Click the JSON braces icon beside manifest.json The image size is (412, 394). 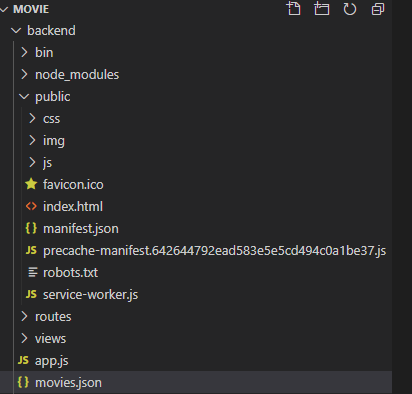pyautogui.click(x=31, y=228)
